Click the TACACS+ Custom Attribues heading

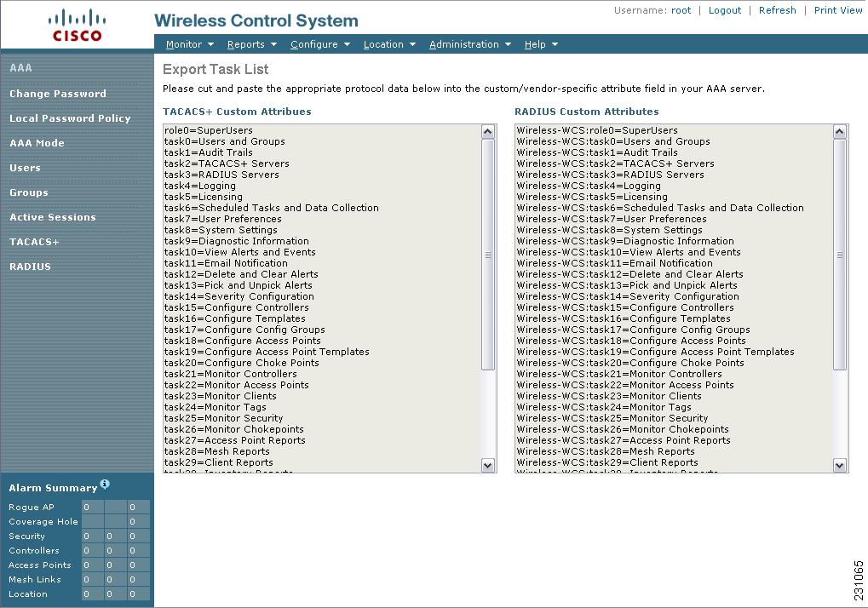pos(237,112)
